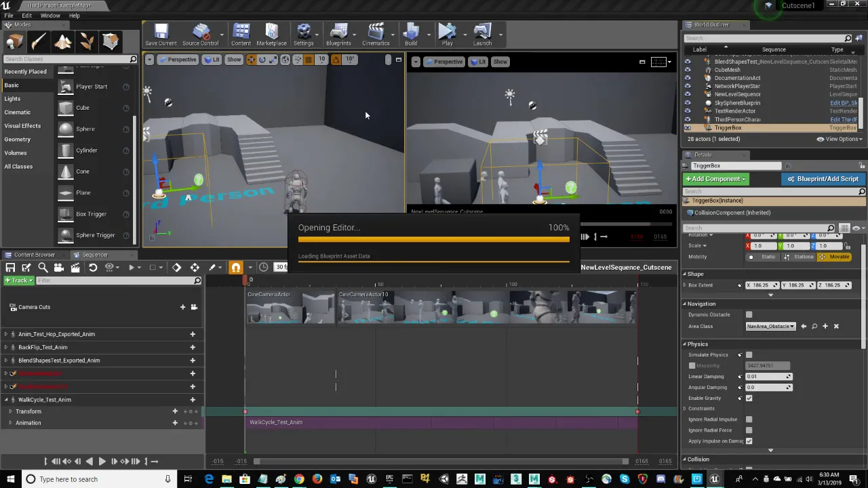The width and height of the screenshot is (868, 488).
Task: Click the Blueprints toolbar icon
Action: 338,35
